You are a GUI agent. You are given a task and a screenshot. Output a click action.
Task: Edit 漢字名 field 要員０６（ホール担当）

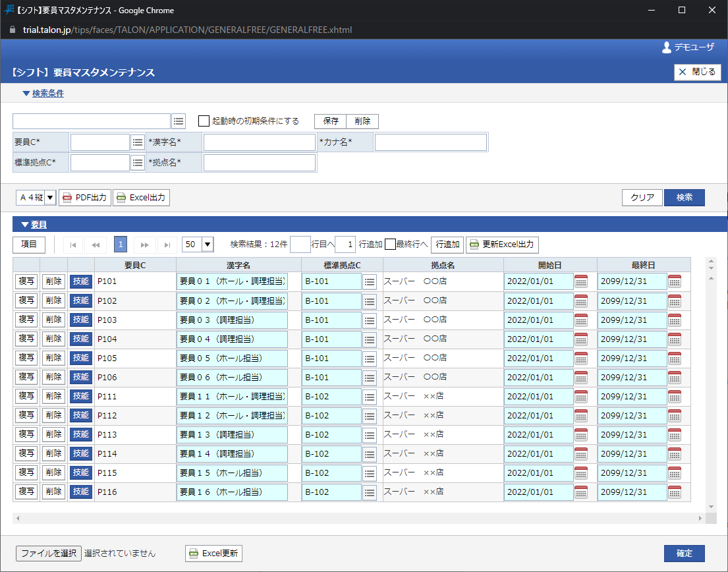[x=232, y=378]
